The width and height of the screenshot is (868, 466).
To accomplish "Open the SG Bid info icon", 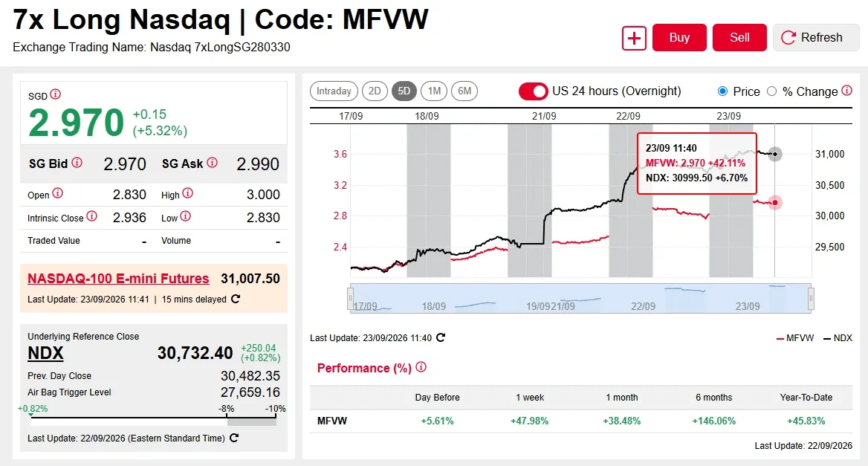I will 77,163.
